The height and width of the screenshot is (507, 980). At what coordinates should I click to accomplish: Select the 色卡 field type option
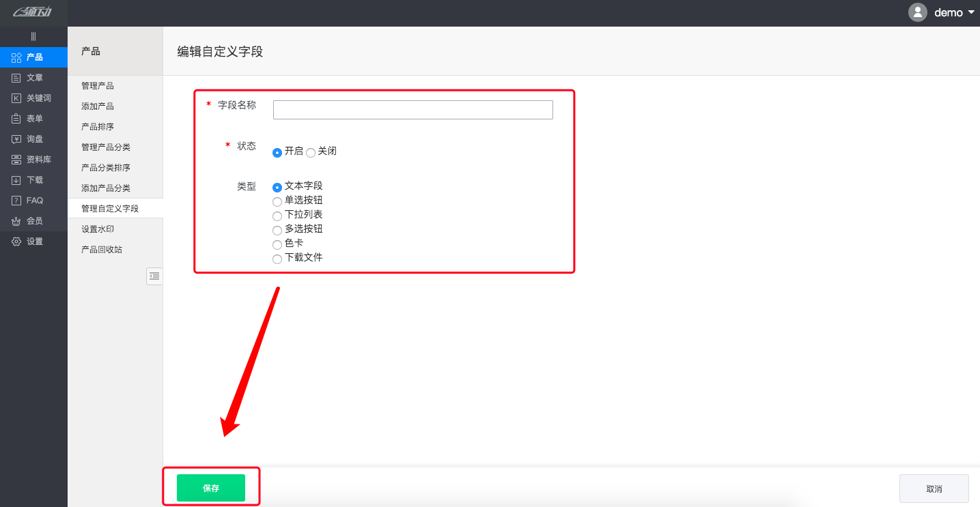277,244
